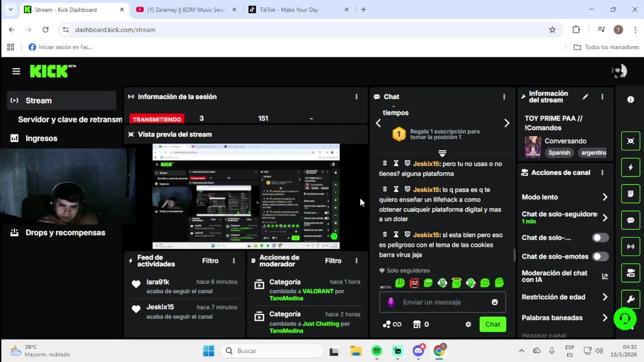Open Información de la sesión options menu
Image resolution: width=644 pixels, height=362 pixels.
coord(356,97)
